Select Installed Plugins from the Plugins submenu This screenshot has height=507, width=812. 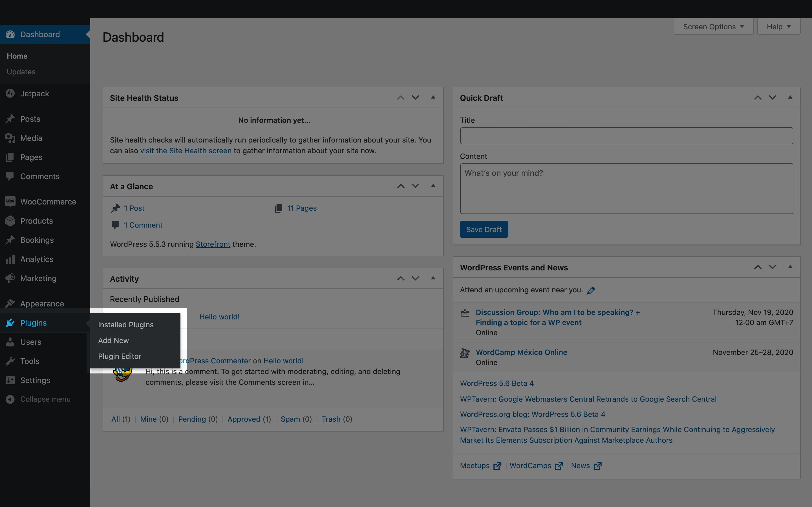tap(125, 324)
